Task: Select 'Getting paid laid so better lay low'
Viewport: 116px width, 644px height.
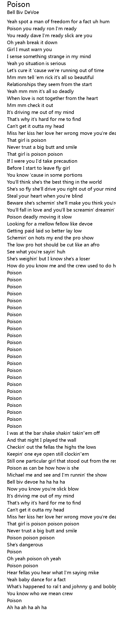Action: [44, 231]
